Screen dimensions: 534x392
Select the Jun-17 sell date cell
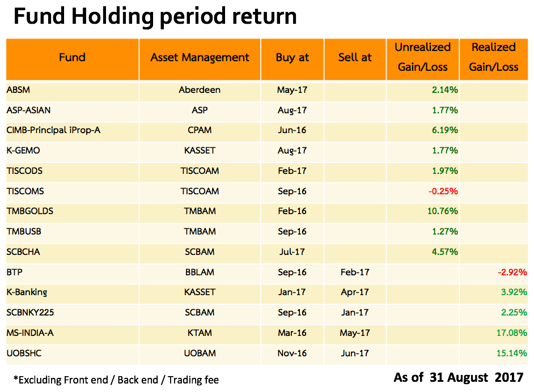[355, 353]
